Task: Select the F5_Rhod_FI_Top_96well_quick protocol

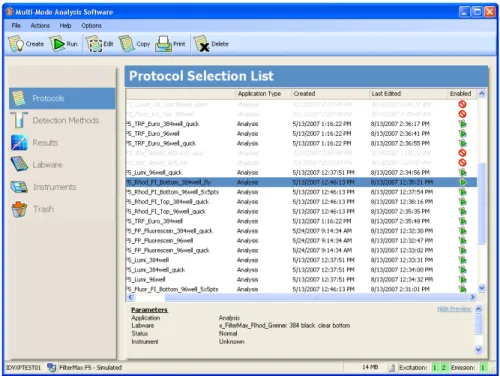Action: 166,211
